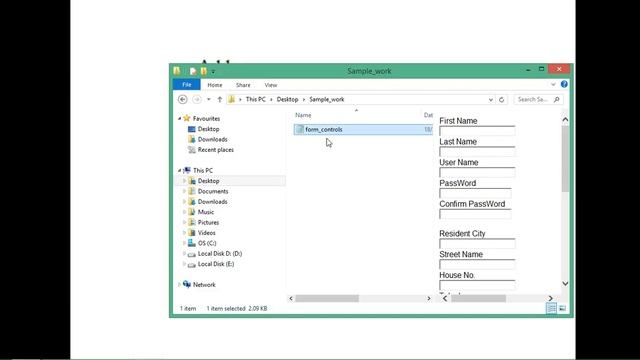This screenshot has width=640, height=360.
Task: Click the file list scroll right arrow
Action: tap(429, 298)
